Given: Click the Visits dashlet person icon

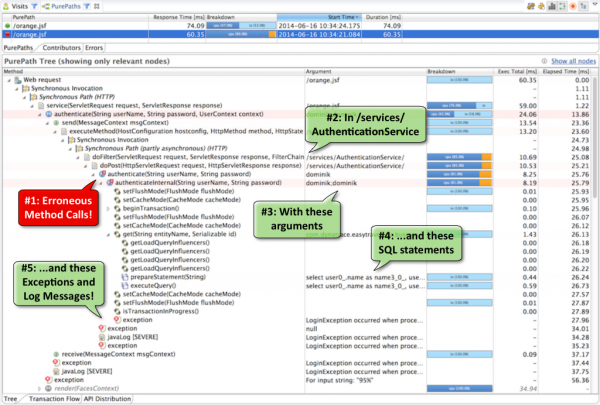Looking at the screenshot, I should pyautogui.click(x=6, y=6).
